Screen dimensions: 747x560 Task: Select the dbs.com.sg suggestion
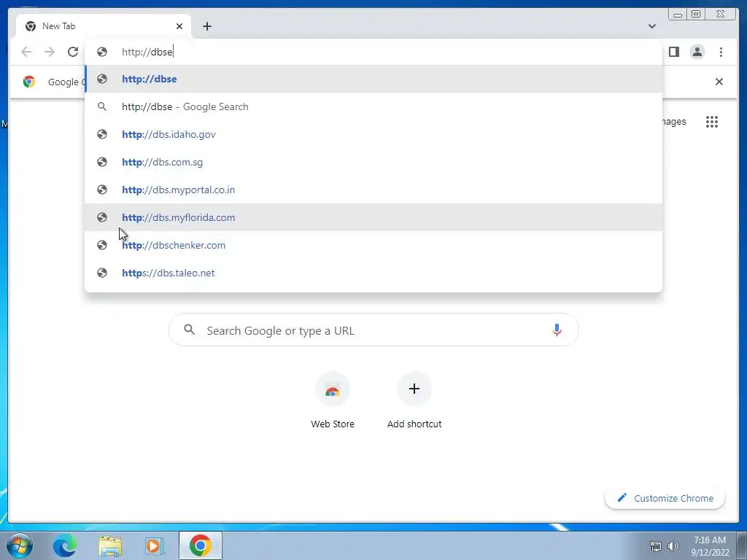pyautogui.click(x=373, y=162)
